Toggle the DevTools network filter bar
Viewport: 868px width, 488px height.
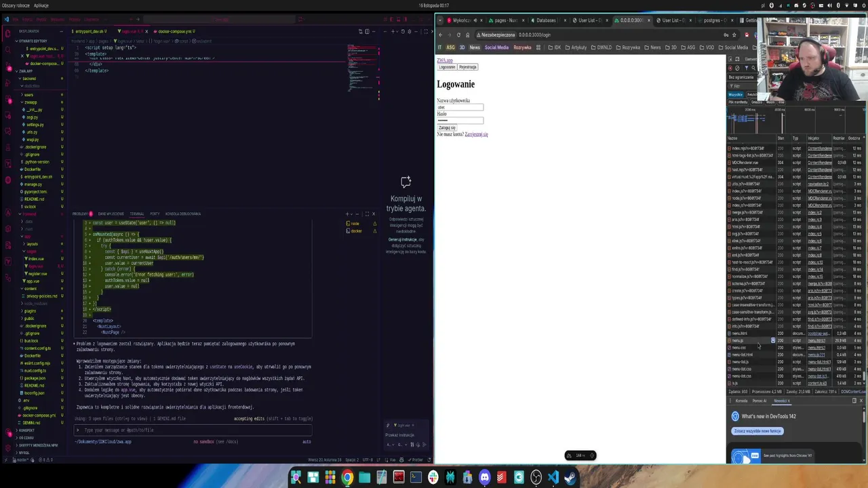[746, 68]
